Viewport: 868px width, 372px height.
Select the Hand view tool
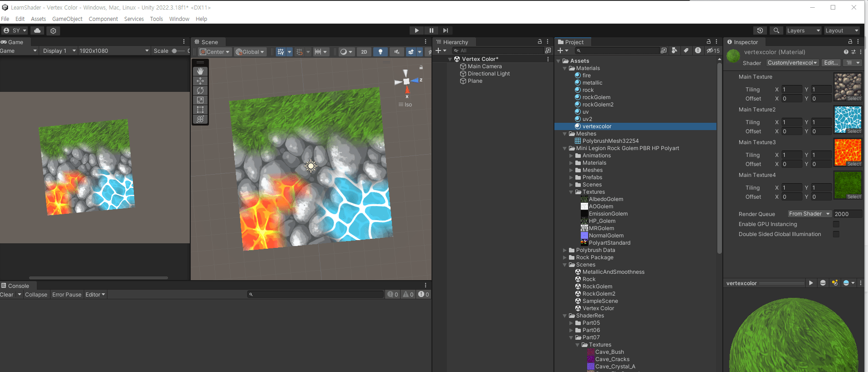[200, 71]
